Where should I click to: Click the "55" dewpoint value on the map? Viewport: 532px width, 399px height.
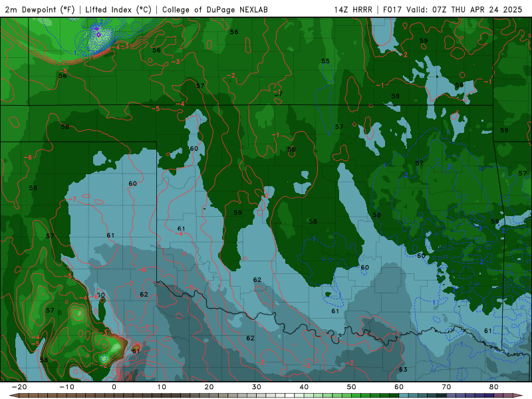click(x=325, y=61)
